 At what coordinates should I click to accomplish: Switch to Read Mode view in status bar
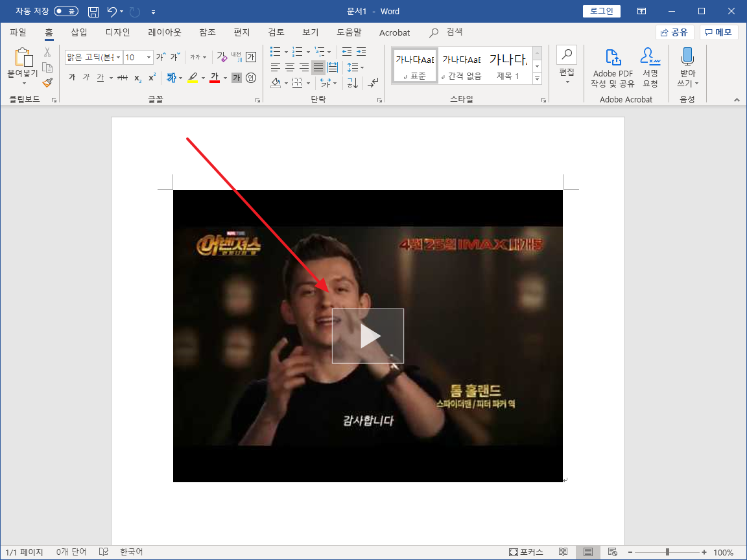pos(563,552)
